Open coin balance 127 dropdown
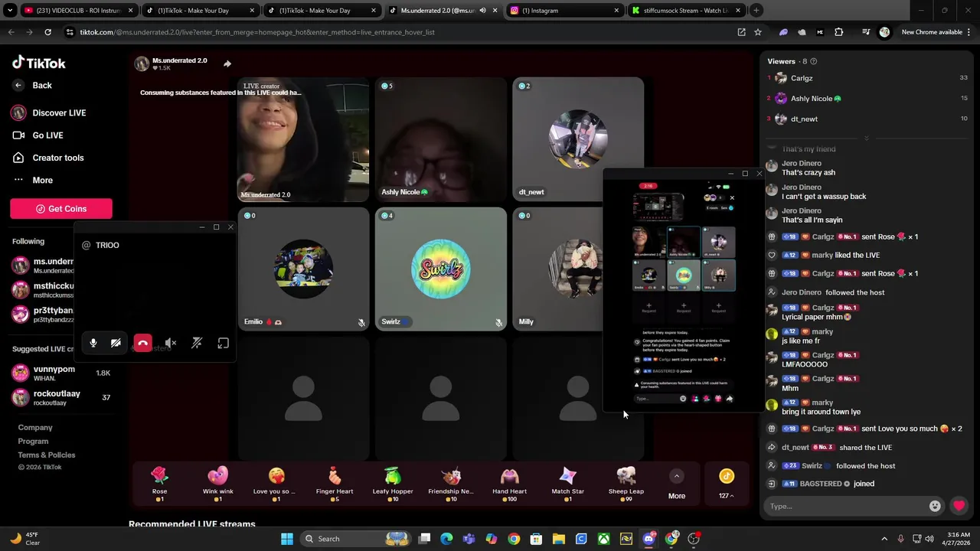 pyautogui.click(x=727, y=484)
